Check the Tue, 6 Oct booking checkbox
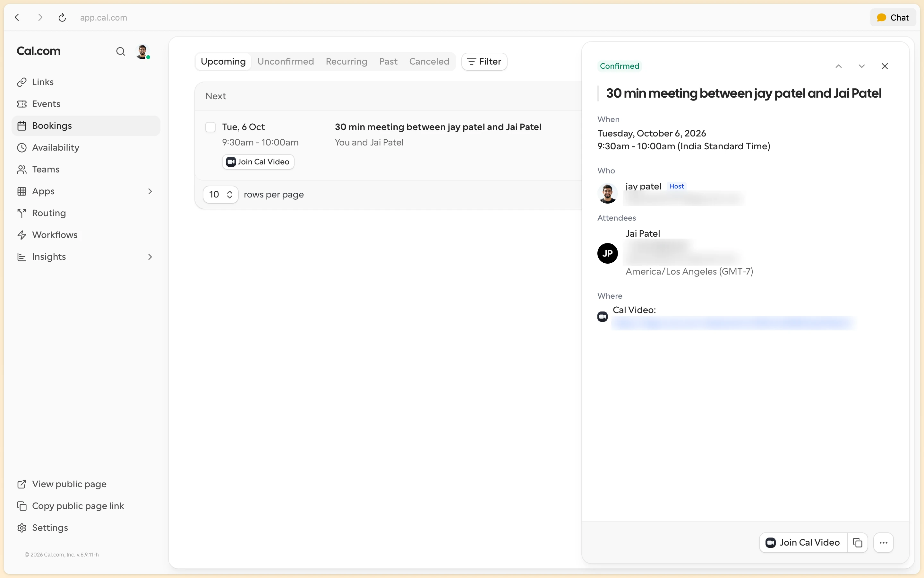924x578 pixels. pyautogui.click(x=210, y=127)
